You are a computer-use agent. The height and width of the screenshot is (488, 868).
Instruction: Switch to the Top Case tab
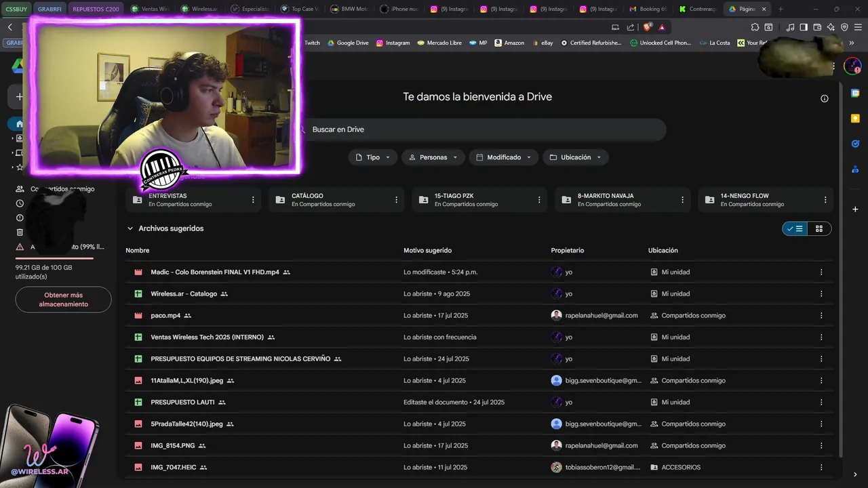(x=300, y=9)
